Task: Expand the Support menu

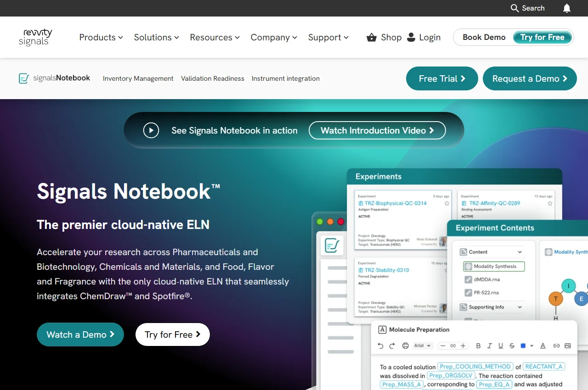Action: click(328, 38)
